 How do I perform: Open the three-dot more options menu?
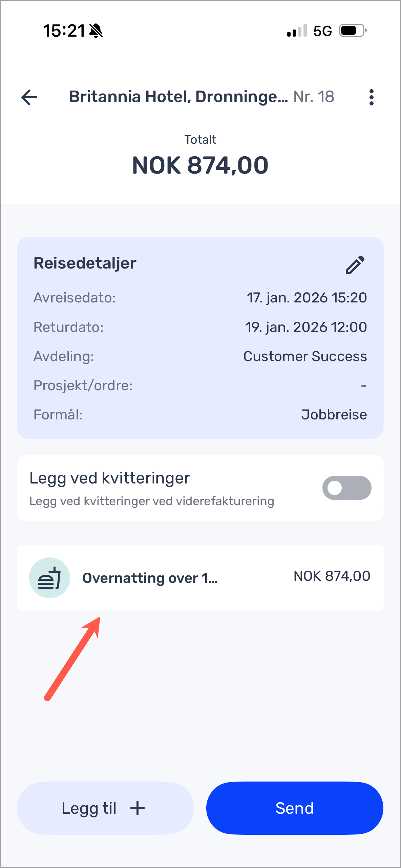(372, 97)
